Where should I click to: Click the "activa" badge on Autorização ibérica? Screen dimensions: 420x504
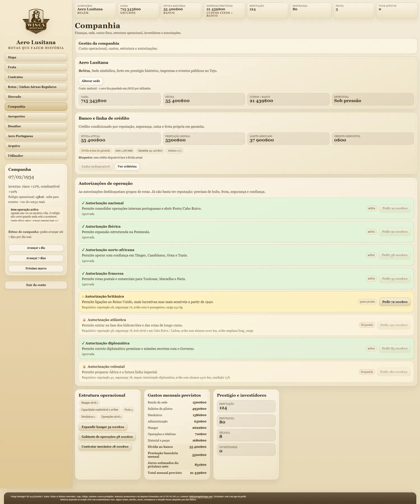(371, 232)
